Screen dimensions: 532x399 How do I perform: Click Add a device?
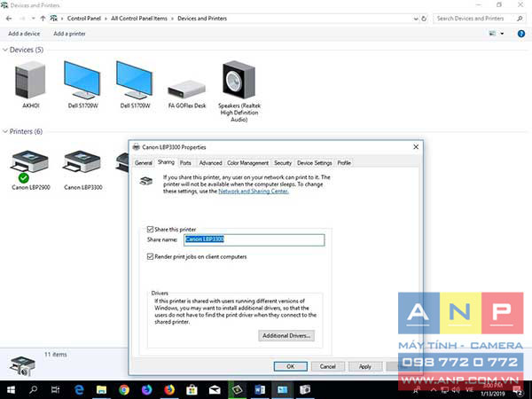[x=24, y=34]
